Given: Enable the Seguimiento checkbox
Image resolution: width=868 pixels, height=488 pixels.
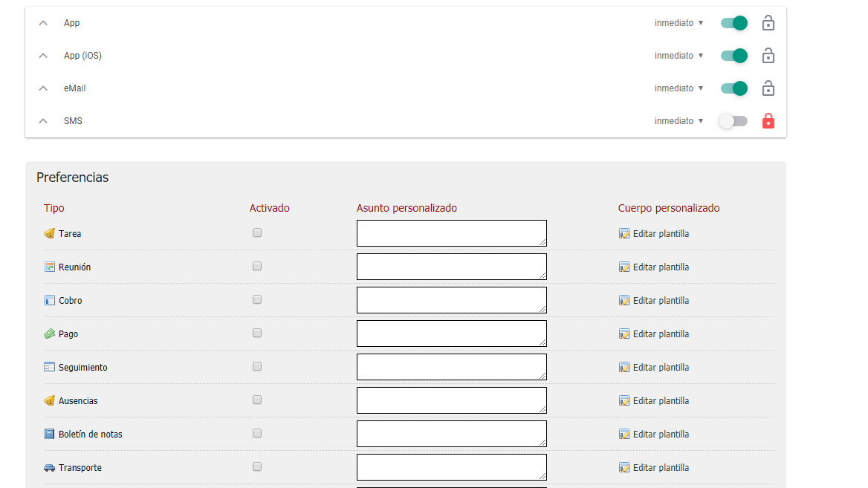Looking at the screenshot, I should click(x=257, y=366).
